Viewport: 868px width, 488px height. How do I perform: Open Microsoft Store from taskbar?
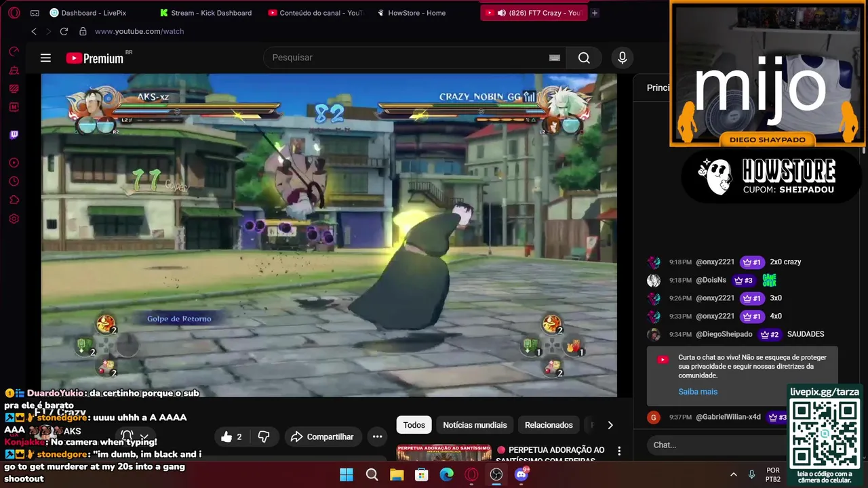[x=422, y=474]
